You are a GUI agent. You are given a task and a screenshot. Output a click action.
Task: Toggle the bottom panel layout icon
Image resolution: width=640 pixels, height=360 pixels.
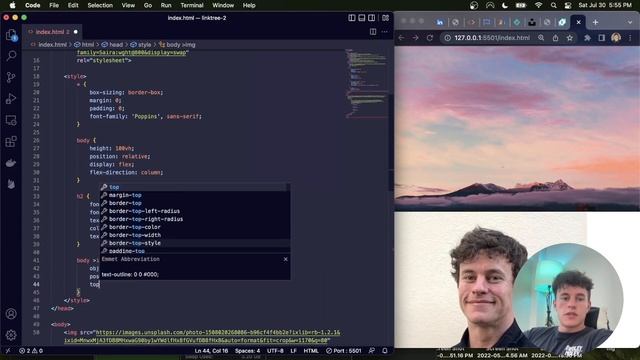(362, 18)
